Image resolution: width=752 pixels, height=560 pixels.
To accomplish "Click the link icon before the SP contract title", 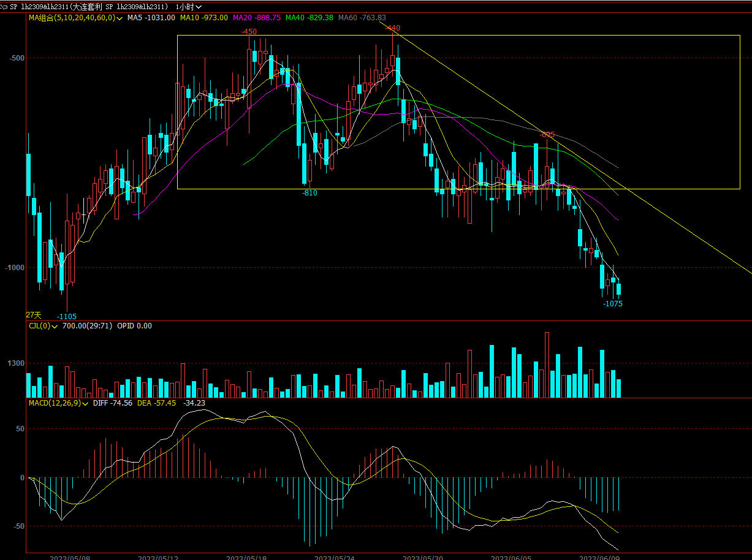I will point(4,6).
